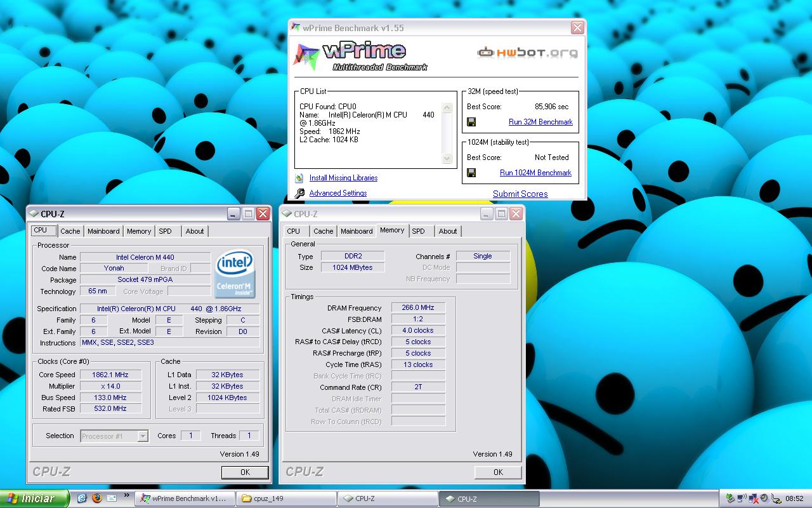Viewport: 812px width, 508px height.
Task: Open Cache tab in right CPU-Z window
Action: point(324,231)
